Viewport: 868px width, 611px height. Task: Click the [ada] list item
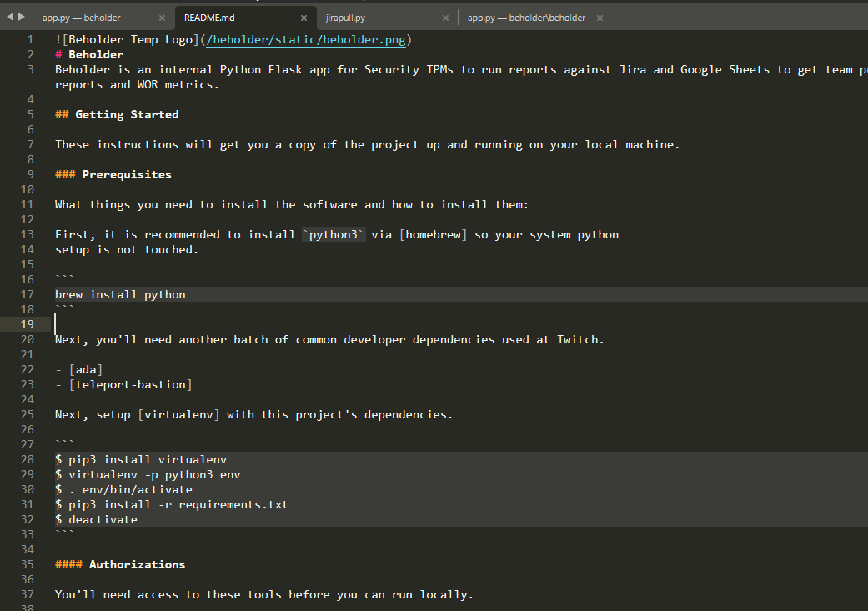(x=86, y=370)
